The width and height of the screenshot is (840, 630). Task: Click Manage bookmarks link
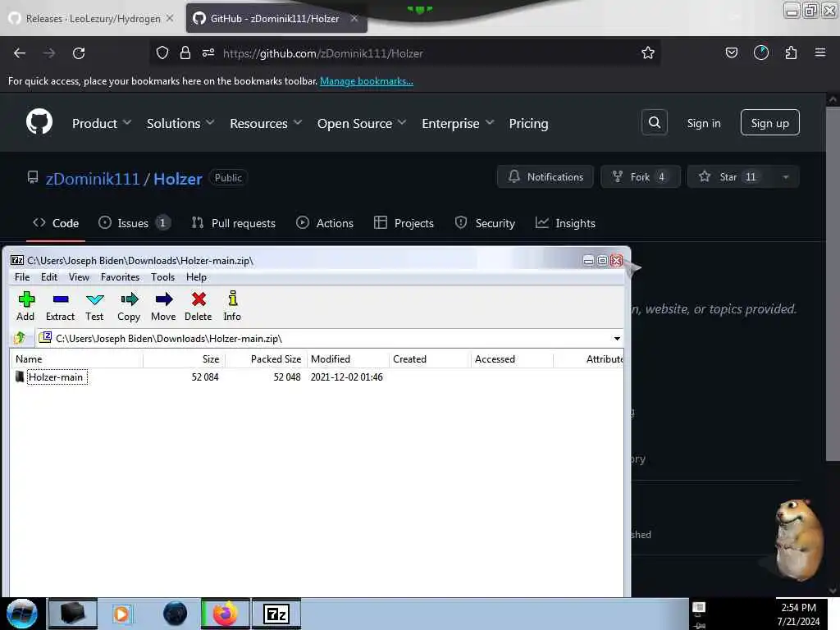pos(367,81)
